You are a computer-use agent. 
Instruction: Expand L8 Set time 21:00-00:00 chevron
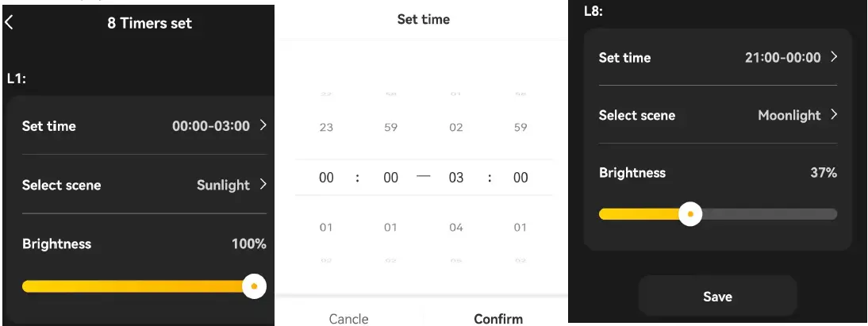tap(834, 57)
